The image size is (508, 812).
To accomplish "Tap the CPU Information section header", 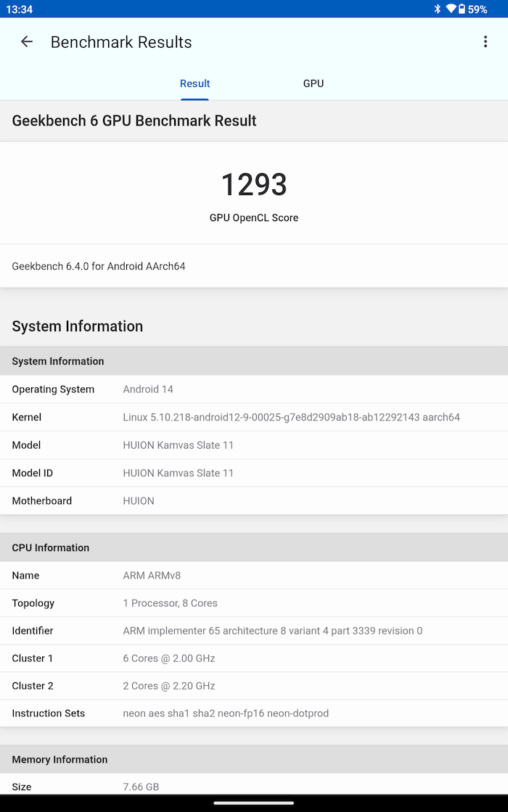I will [x=254, y=547].
